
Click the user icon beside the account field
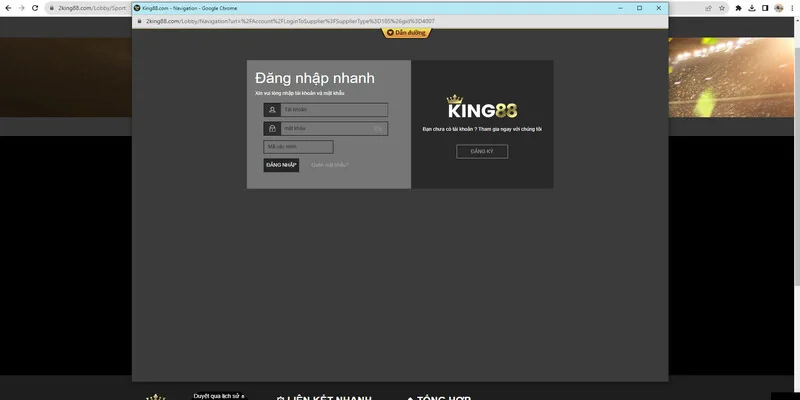[x=272, y=110]
